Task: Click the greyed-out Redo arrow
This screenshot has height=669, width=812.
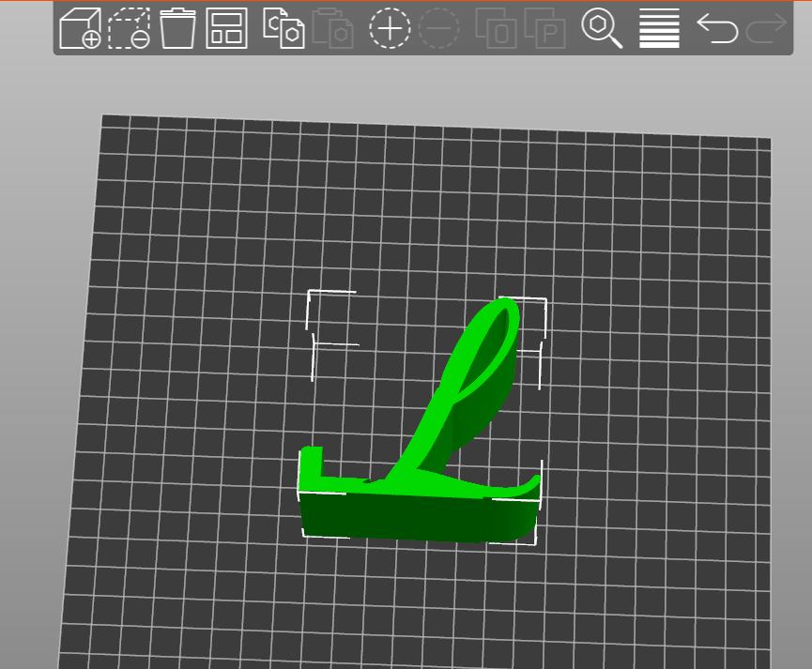Action: tap(766, 28)
